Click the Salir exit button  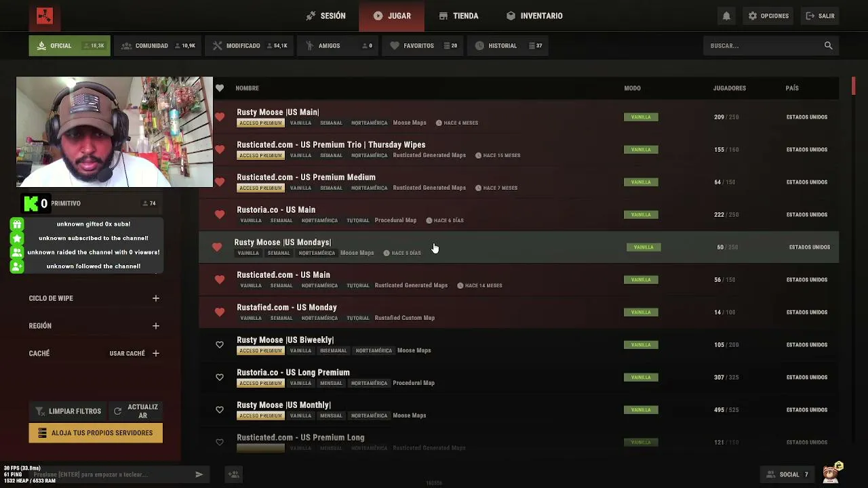pos(820,16)
